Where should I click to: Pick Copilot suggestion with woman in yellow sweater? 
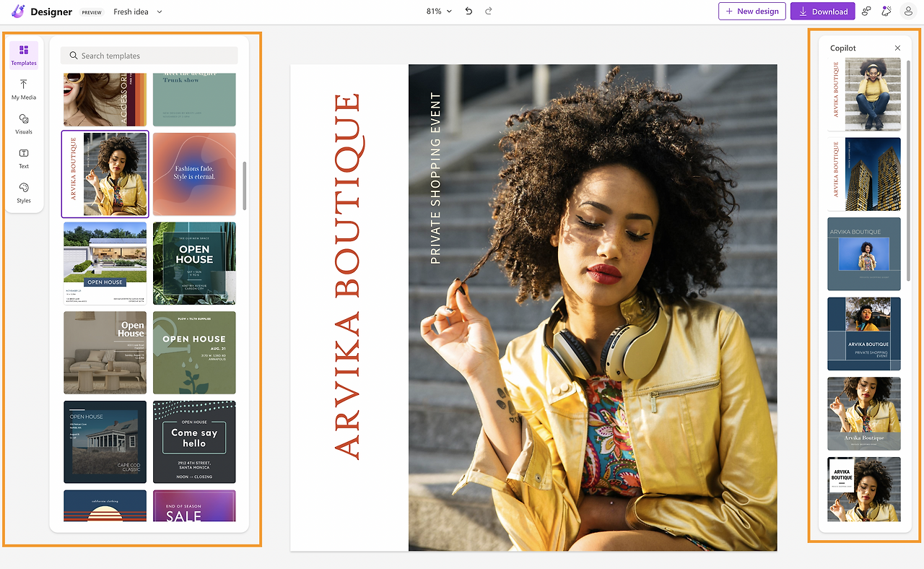coord(864,95)
